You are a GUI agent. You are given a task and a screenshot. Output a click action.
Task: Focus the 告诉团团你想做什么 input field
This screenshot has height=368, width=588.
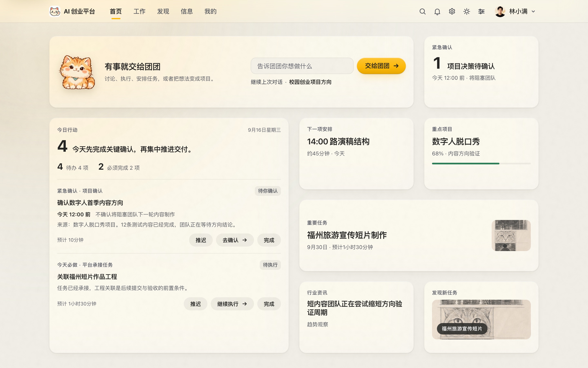(302, 66)
